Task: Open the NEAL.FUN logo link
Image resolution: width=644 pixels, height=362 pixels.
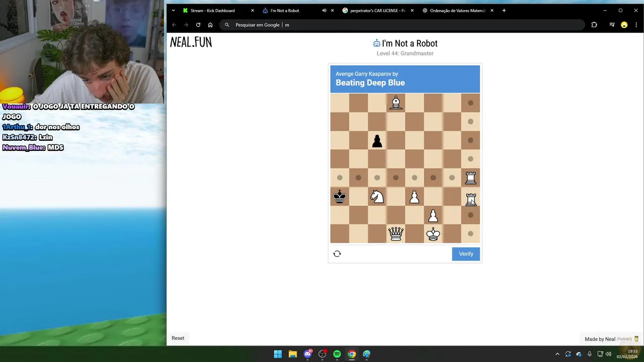Action: tap(191, 42)
